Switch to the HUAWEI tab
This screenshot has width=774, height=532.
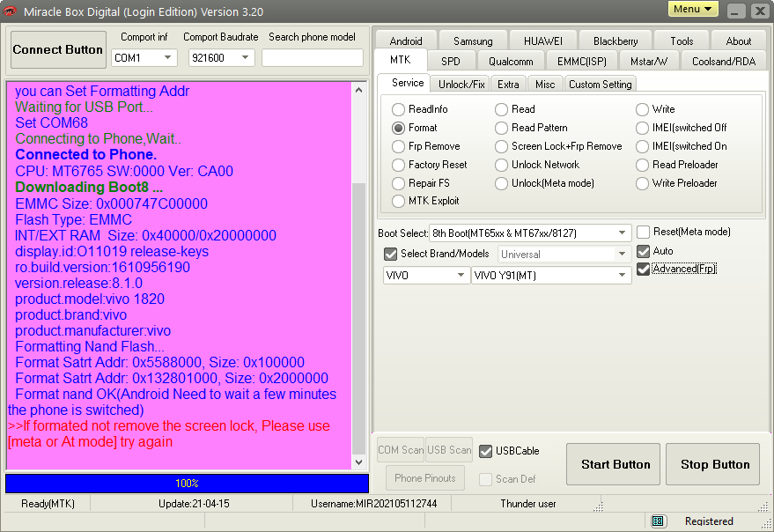(x=543, y=41)
